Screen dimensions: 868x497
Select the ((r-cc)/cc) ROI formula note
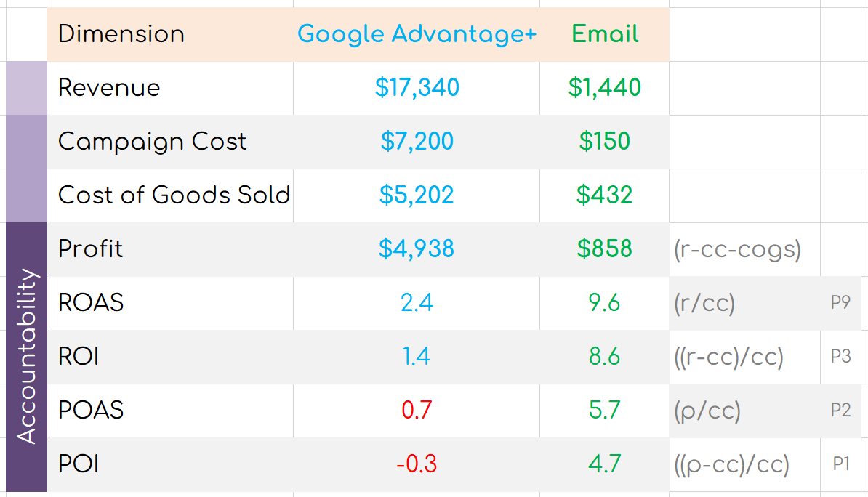click(x=728, y=357)
